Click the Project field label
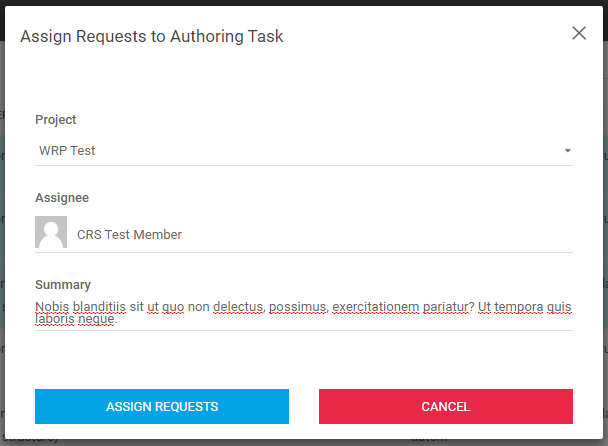Viewport: 608px width, 446px height. (56, 120)
